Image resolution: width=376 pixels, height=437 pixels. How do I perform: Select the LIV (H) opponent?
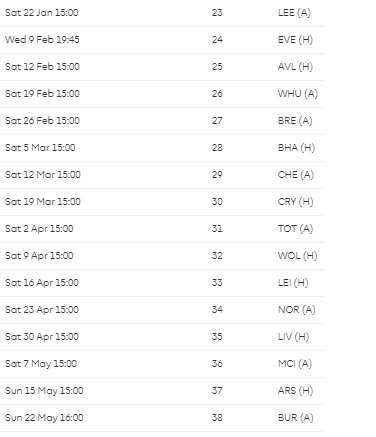click(293, 337)
